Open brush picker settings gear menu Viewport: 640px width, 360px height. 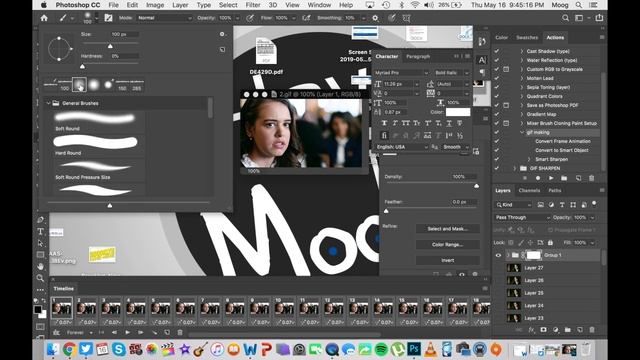click(222, 34)
